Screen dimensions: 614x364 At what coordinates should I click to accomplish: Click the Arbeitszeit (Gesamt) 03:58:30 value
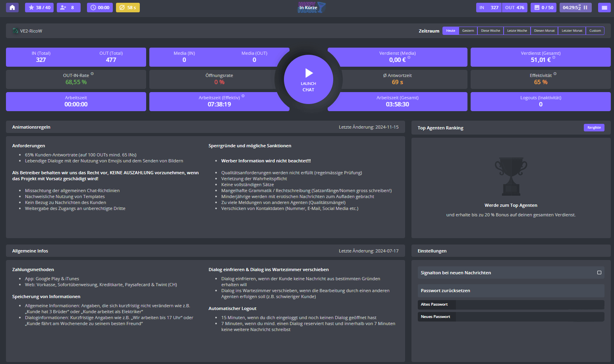click(398, 104)
